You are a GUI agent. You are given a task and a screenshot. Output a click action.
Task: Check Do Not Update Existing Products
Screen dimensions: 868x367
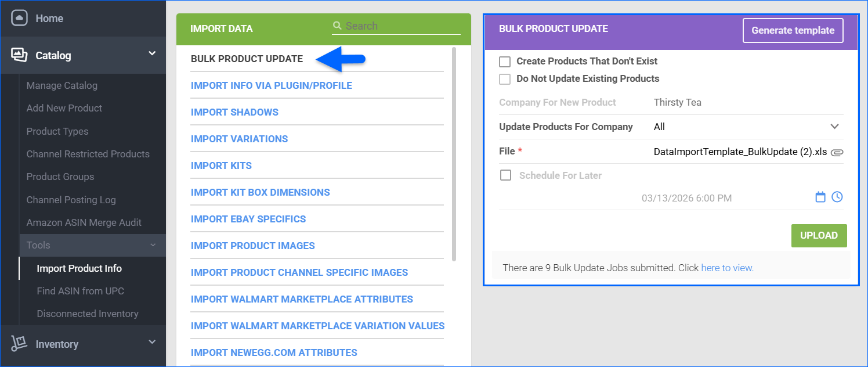click(505, 79)
